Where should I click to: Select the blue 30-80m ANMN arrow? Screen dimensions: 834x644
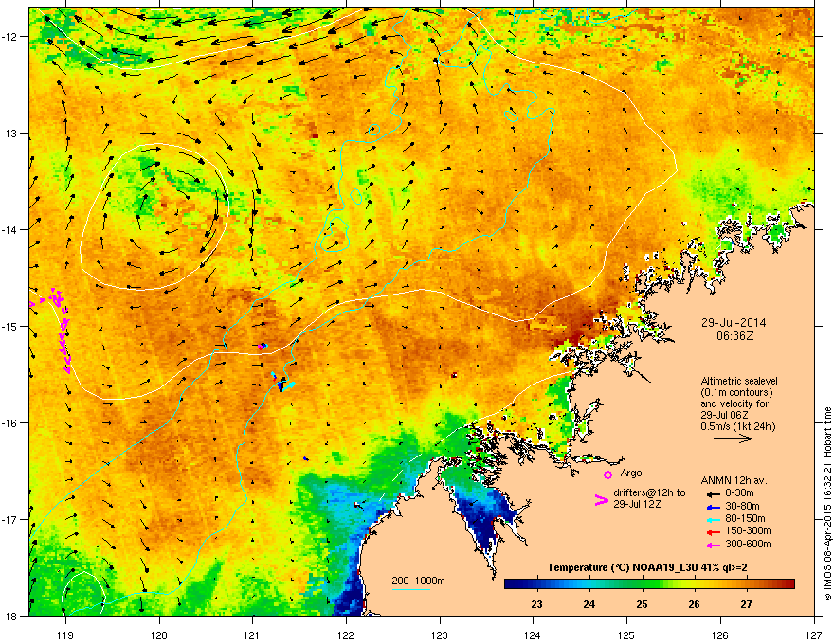pos(712,507)
